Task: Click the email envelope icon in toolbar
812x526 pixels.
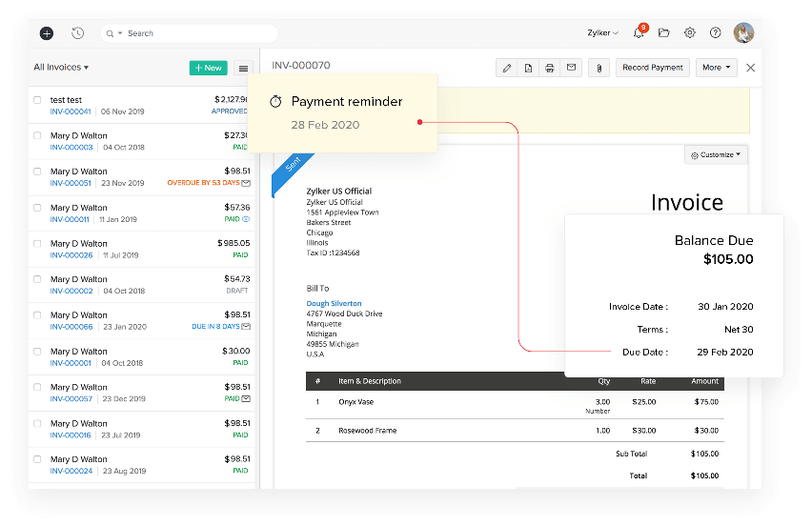Action: [571, 68]
